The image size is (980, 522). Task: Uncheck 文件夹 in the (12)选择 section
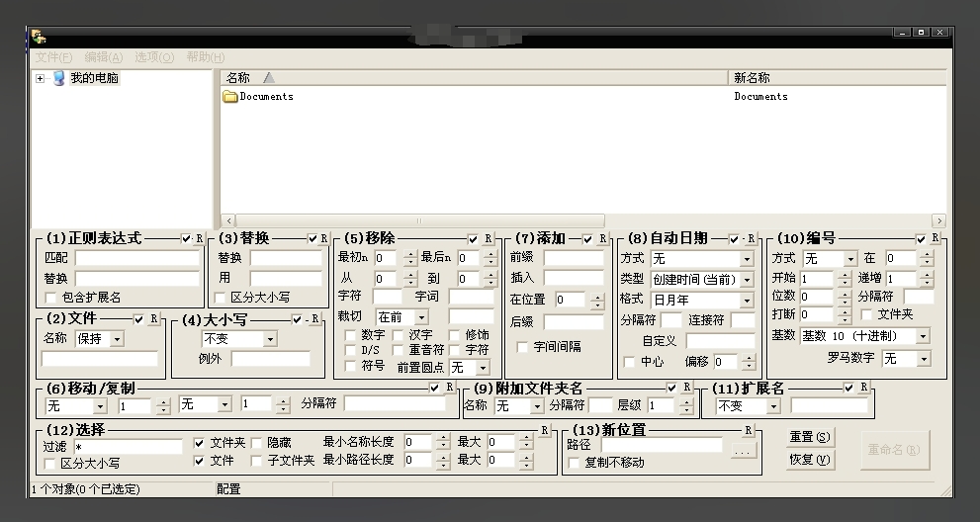point(199,443)
